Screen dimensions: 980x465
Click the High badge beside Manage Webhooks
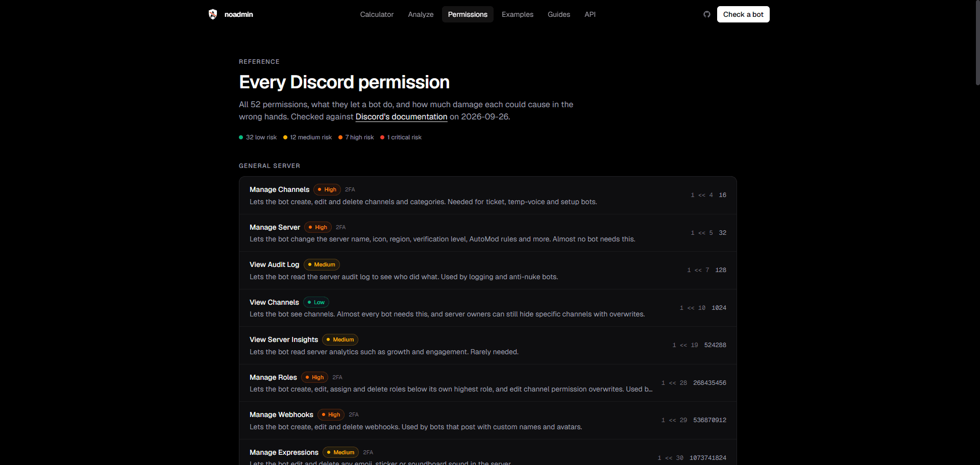[331, 414]
